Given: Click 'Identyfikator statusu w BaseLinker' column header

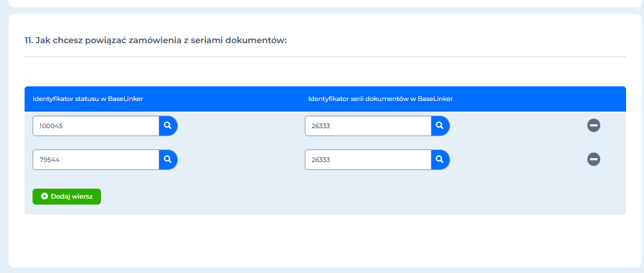Looking at the screenshot, I should [88, 99].
